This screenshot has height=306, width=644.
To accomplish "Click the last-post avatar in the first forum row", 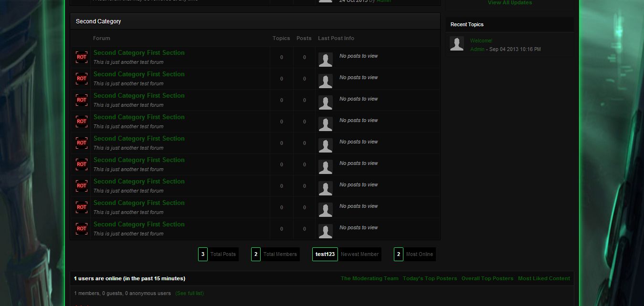I will point(325,60).
